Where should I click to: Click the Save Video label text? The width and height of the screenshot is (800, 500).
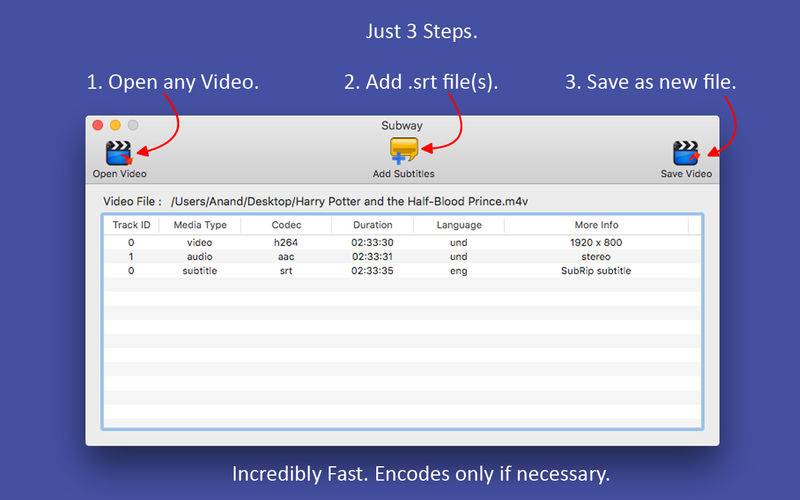tap(686, 173)
